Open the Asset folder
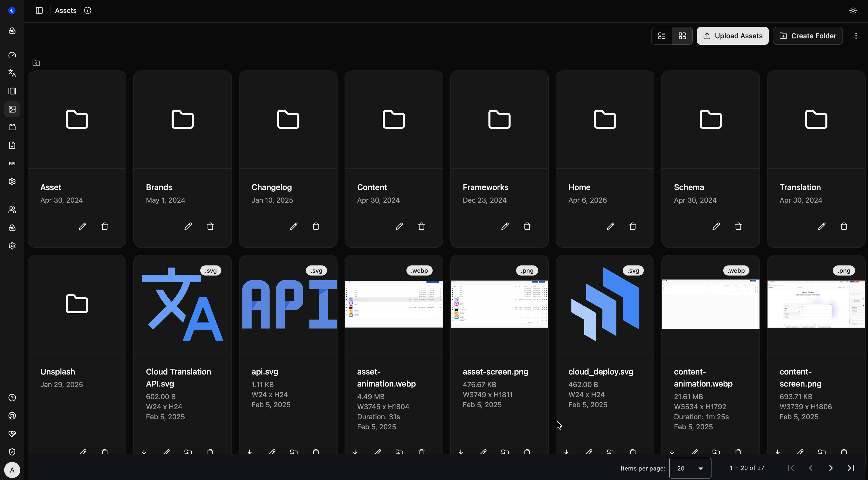 [77, 119]
